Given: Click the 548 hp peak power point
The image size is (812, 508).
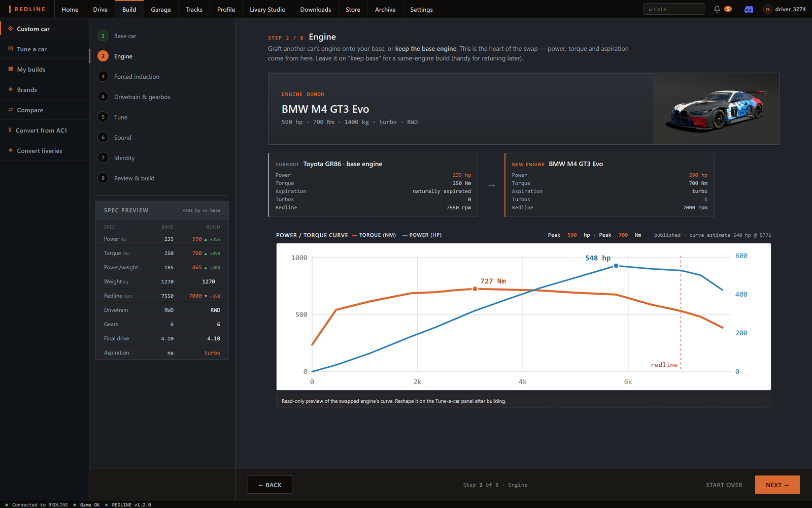Looking at the screenshot, I should (x=616, y=266).
